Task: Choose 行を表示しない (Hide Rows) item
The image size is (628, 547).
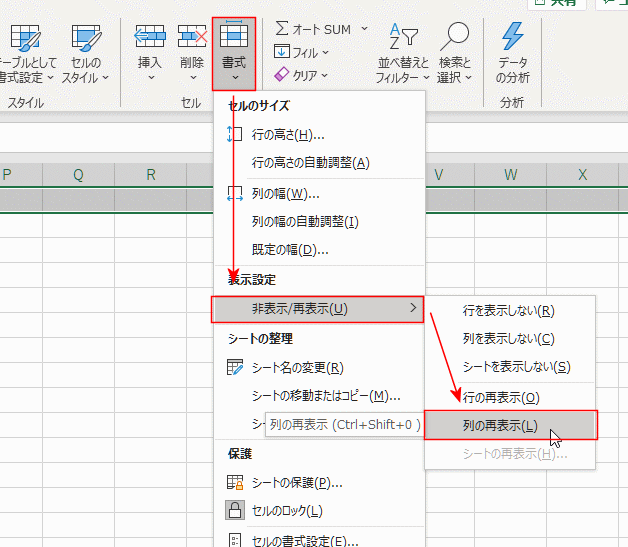Action: click(x=508, y=311)
